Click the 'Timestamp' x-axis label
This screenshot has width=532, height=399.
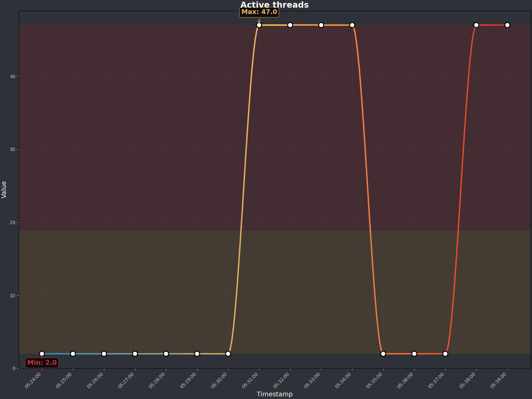pos(274,394)
